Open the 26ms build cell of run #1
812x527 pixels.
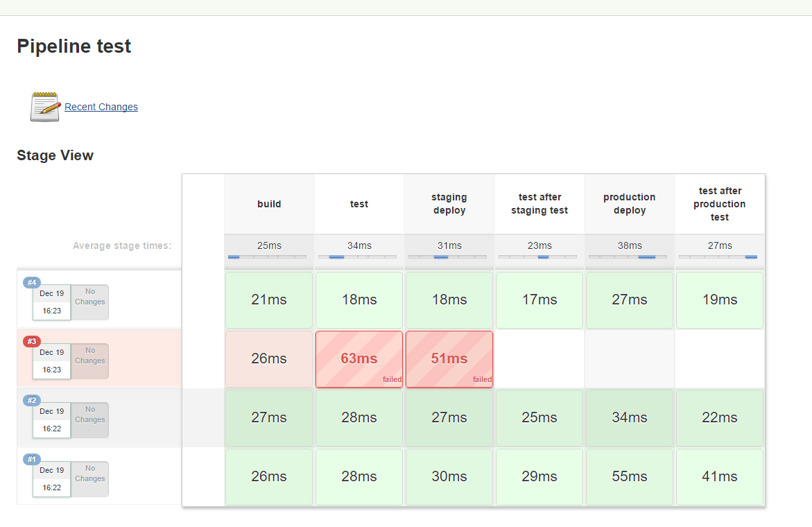click(x=269, y=477)
